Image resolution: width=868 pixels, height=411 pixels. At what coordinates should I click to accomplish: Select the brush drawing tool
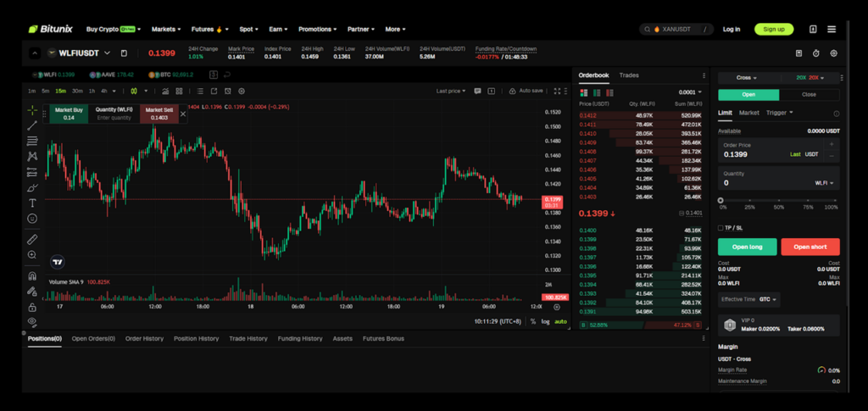coord(32,187)
